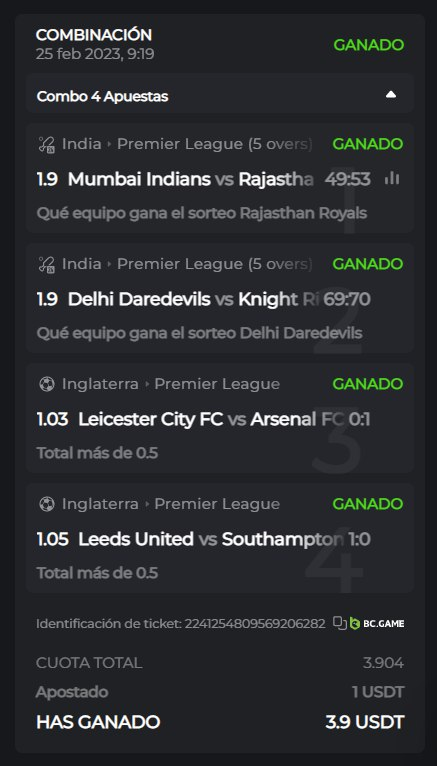Viewport: 437px width, 766px height.
Task: Click the BC.GAME logo
Action: click(377, 623)
